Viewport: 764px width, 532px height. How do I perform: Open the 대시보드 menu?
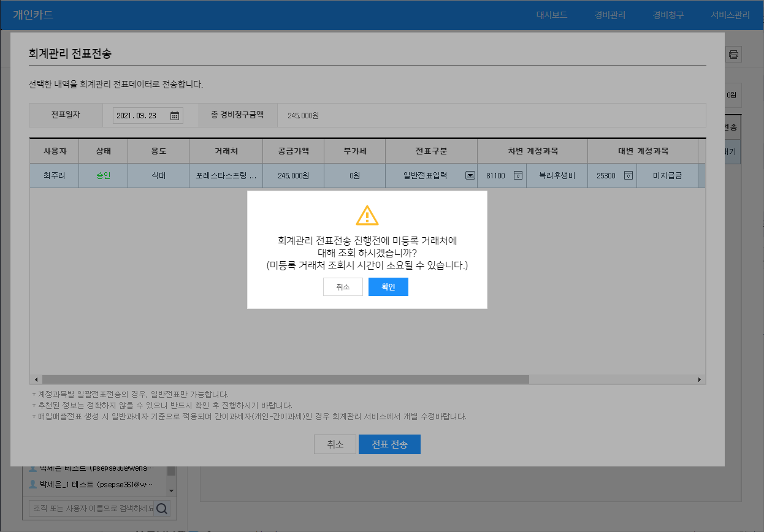pos(551,15)
